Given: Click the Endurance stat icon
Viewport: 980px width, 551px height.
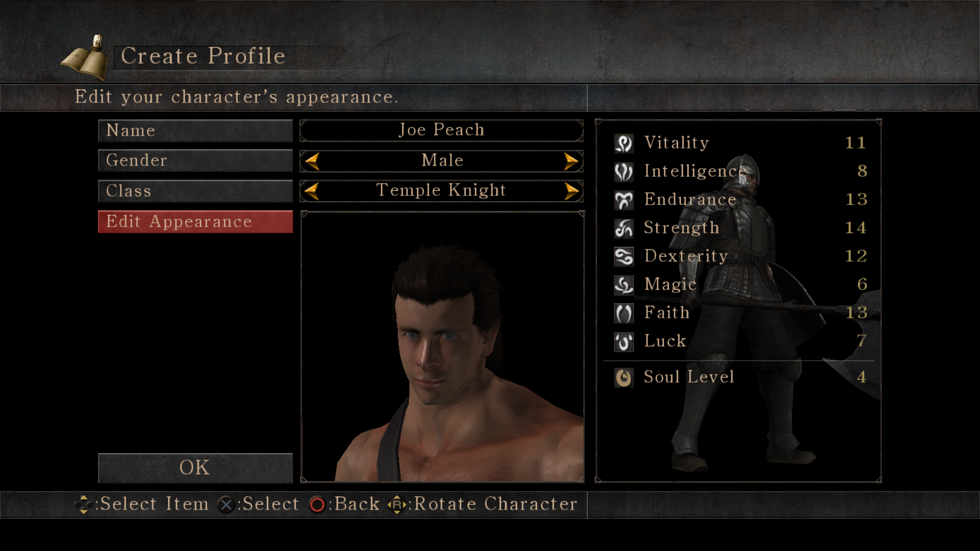Looking at the screenshot, I should [x=623, y=200].
